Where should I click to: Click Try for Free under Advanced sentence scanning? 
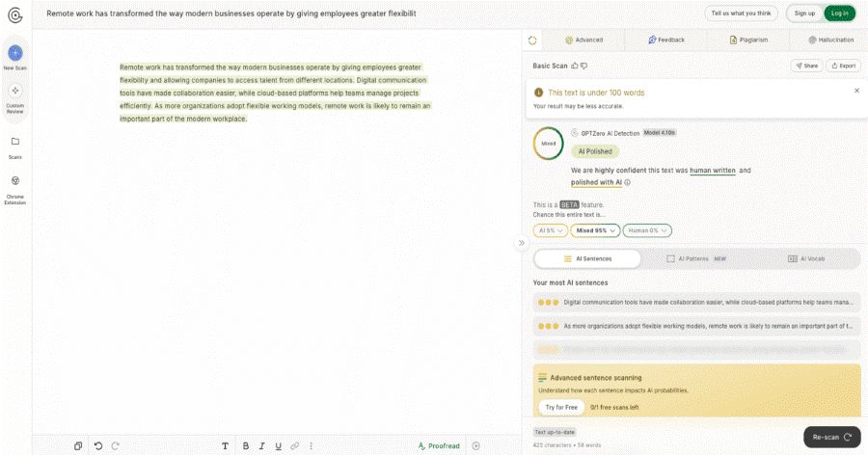[x=561, y=407]
